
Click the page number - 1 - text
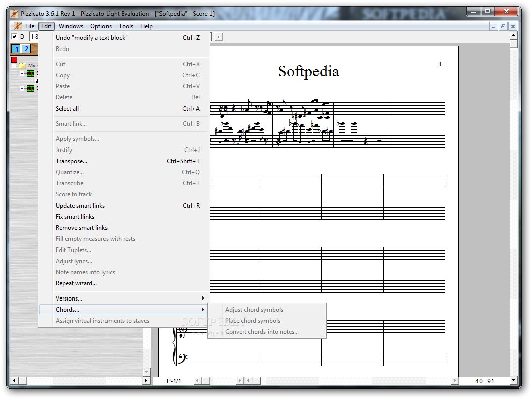tap(440, 64)
